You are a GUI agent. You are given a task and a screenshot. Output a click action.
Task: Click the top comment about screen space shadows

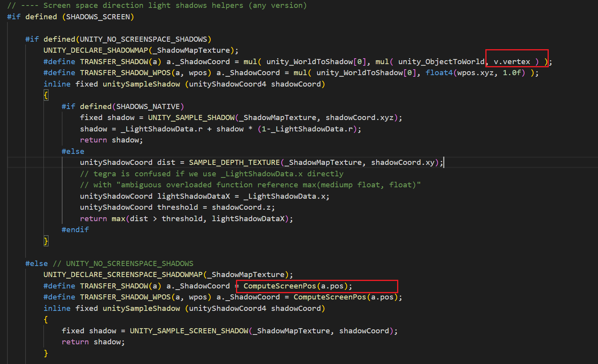pyautogui.click(x=157, y=6)
